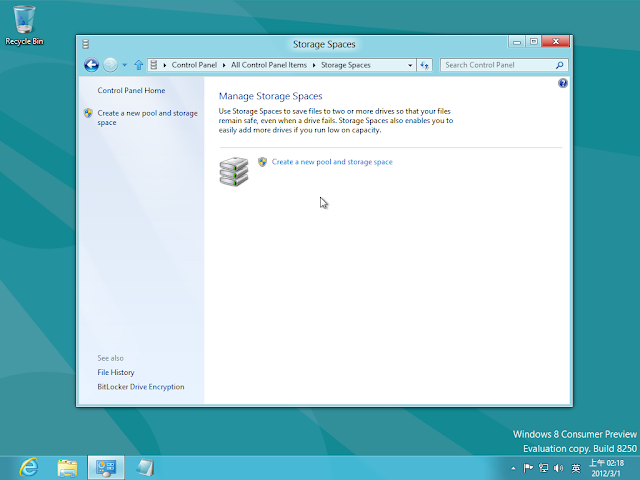Click the stacked drives icon
Viewport: 640px width, 480px height.
(234, 171)
